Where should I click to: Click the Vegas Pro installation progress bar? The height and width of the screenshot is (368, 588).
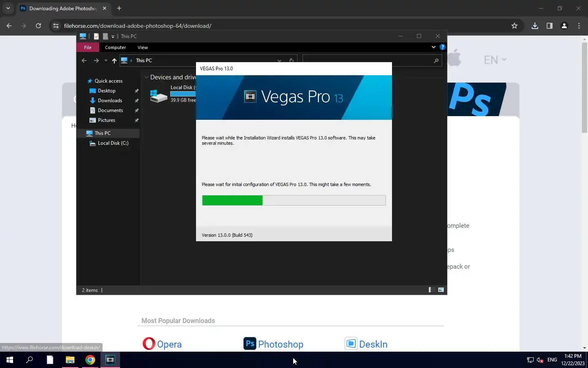[294, 200]
